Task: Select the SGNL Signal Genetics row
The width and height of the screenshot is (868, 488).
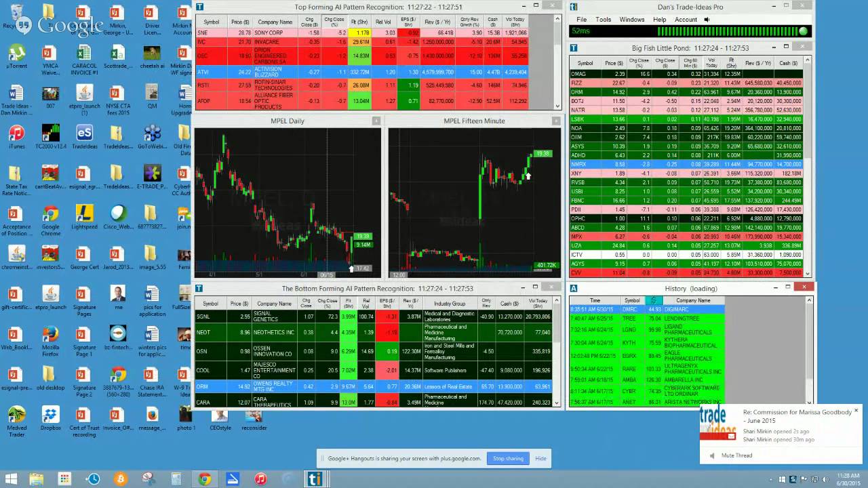Action: point(373,316)
